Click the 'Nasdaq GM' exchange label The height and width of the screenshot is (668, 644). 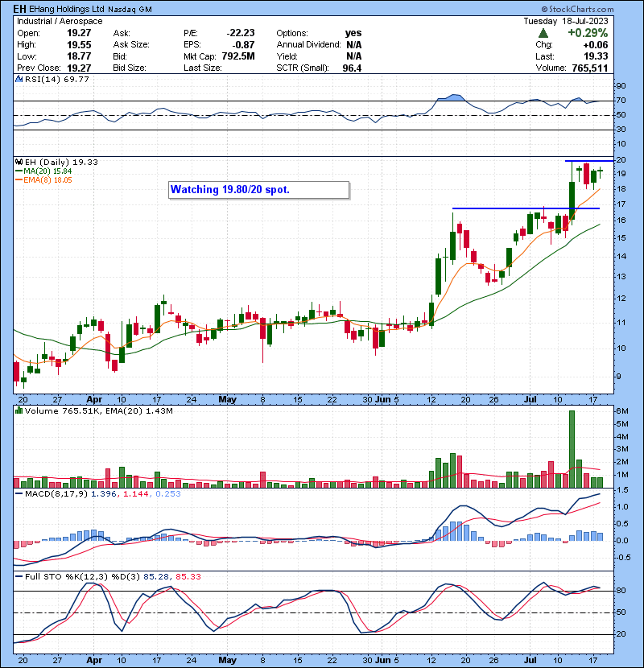(x=130, y=9)
